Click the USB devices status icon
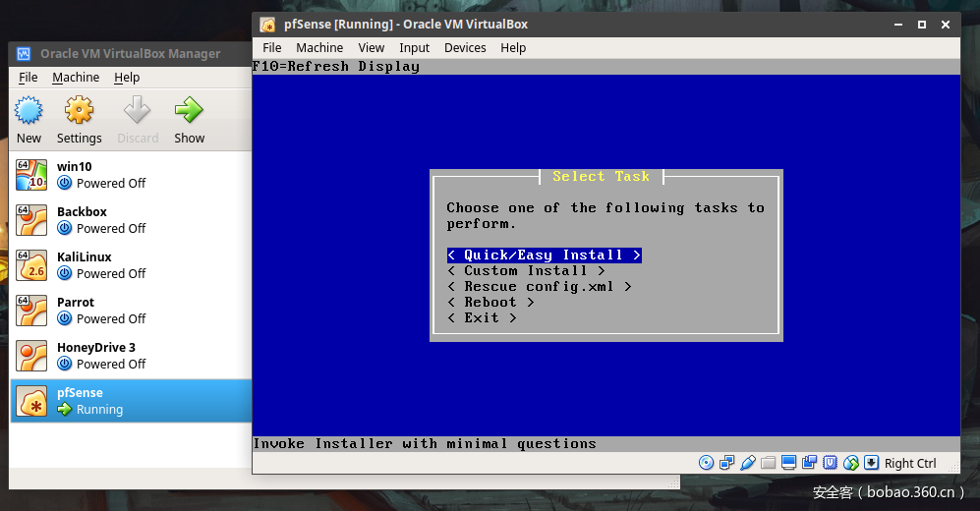The width and height of the screenshot is (980, 511). click(748, 463)
